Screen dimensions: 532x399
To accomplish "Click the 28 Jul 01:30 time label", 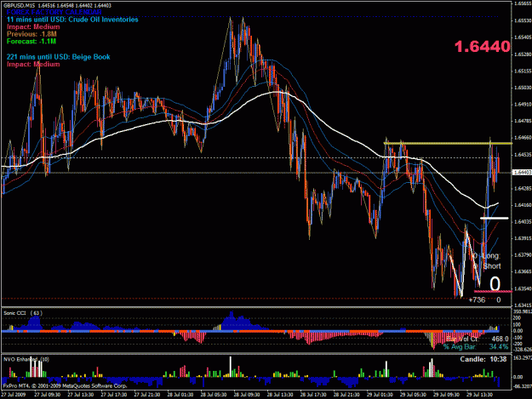I will click(x=180, y=395).
